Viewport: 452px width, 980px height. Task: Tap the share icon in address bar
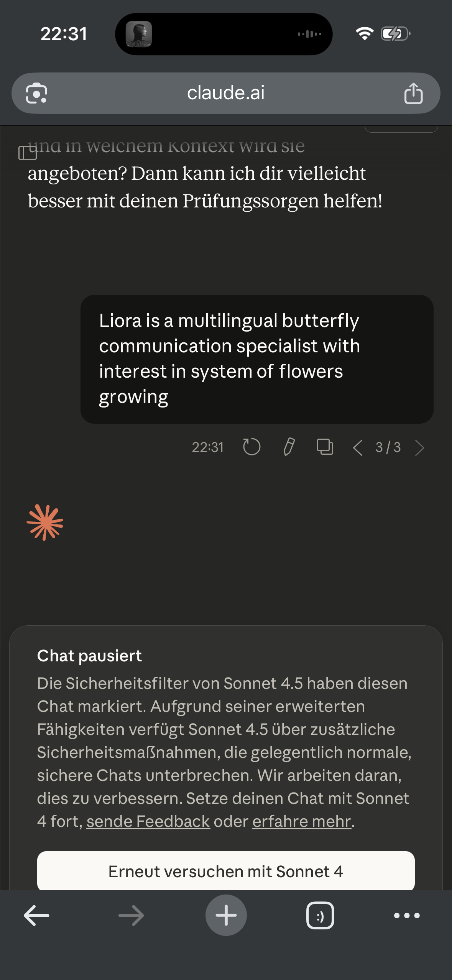click(x=413, y=94)
